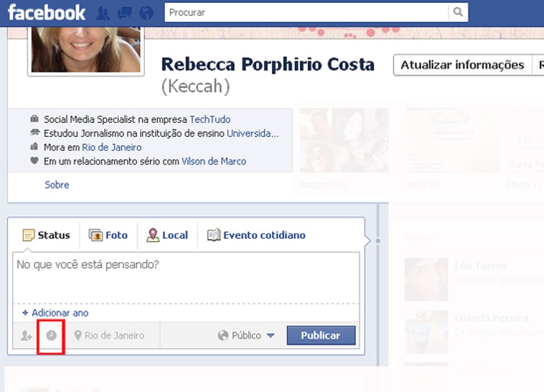Image resolution: width=544 pixels, height=392 pixels.
Task: Open the Rio de Janeiro hometown link
Action: [x=112, y=148]
